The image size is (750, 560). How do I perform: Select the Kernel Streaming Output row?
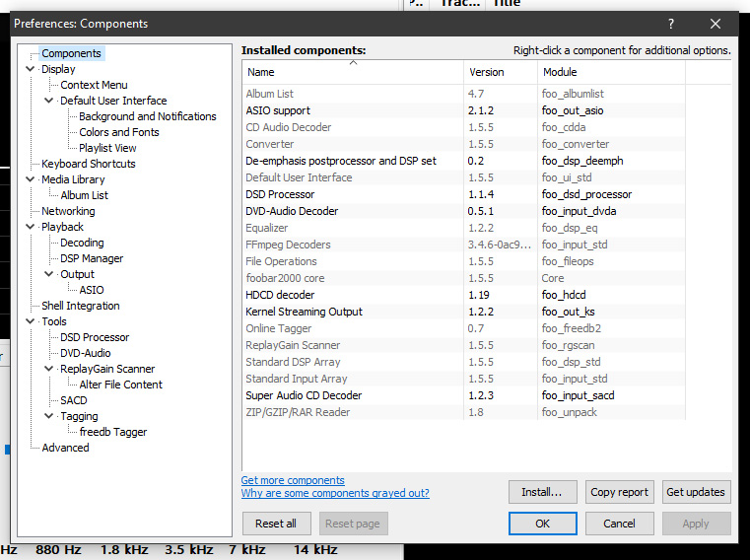[464, 312]
